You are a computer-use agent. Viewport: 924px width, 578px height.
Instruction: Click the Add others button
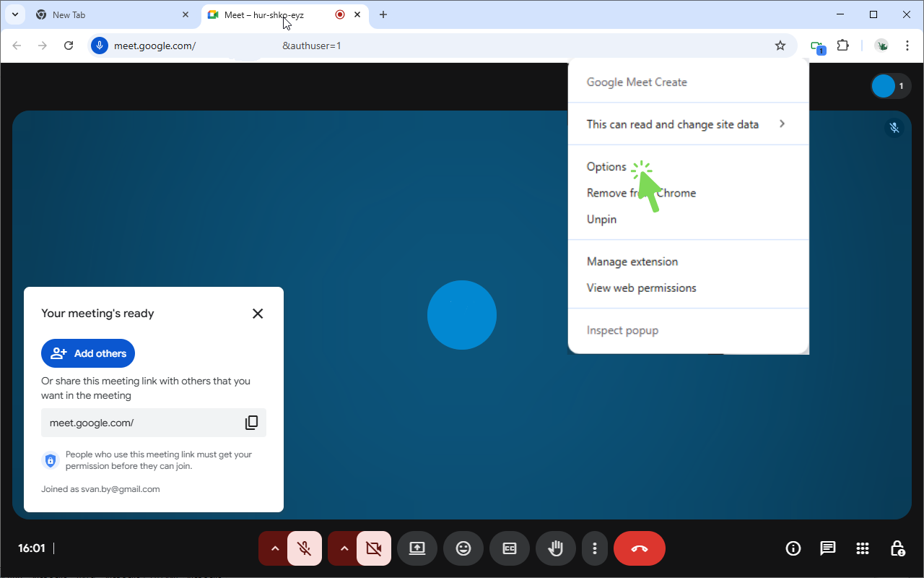[88, 353]
